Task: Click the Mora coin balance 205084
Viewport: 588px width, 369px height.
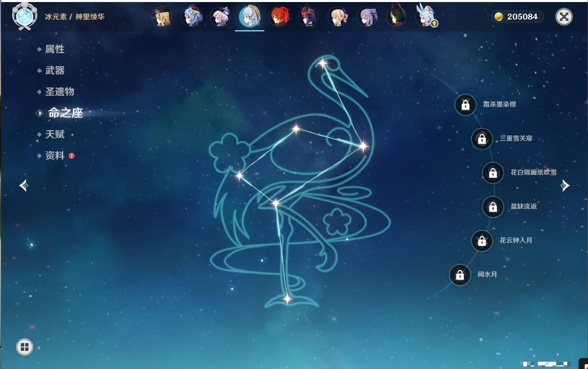Action: (x=517, y=17)
